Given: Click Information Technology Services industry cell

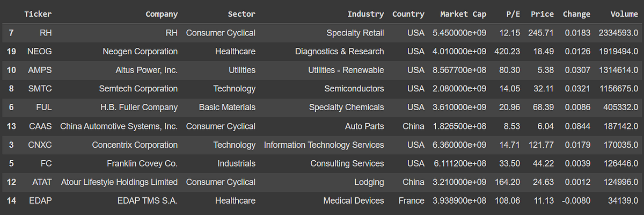Looking at the screenshot, I should [324, 145].
